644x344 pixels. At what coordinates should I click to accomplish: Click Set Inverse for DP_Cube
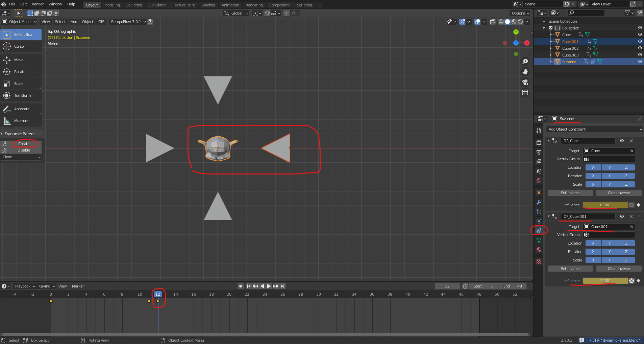(570, 193)
